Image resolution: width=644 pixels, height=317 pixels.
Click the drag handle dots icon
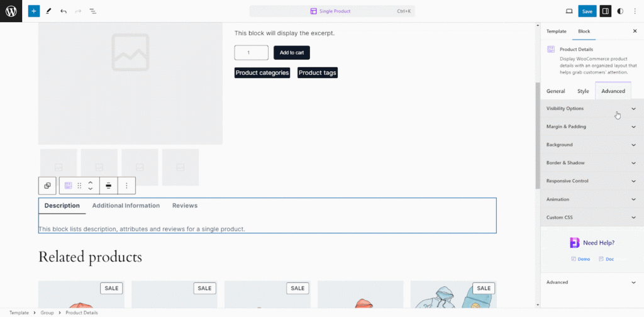80,186
